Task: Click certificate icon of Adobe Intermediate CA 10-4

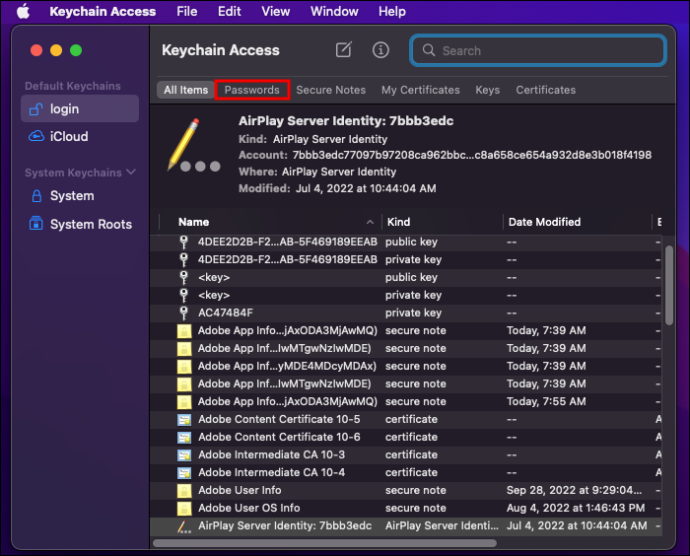Action: click(x=184, y=473)
